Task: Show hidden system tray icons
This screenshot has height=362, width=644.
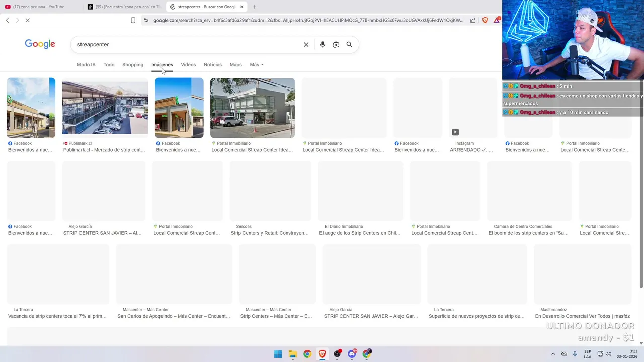Action: (553, 354)
